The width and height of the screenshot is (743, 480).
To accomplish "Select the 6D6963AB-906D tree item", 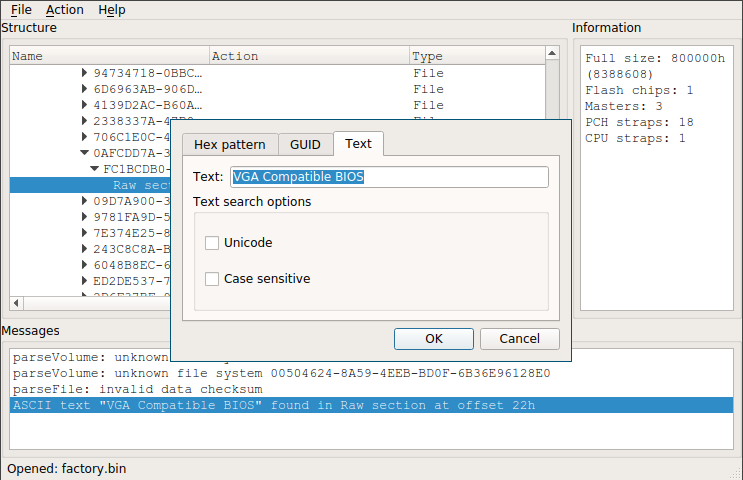I will pyautogui.click(x=147, y=89).
